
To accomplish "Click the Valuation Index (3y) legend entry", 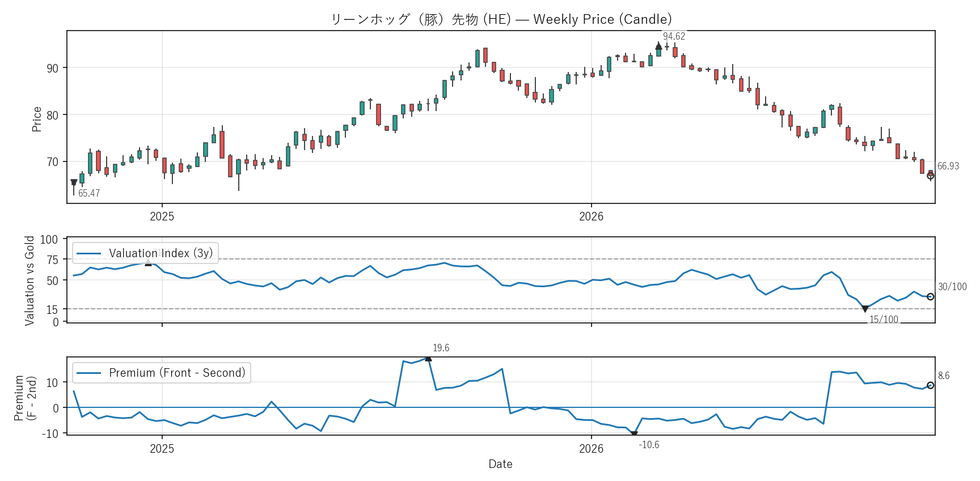I will [x=145, y=253].
